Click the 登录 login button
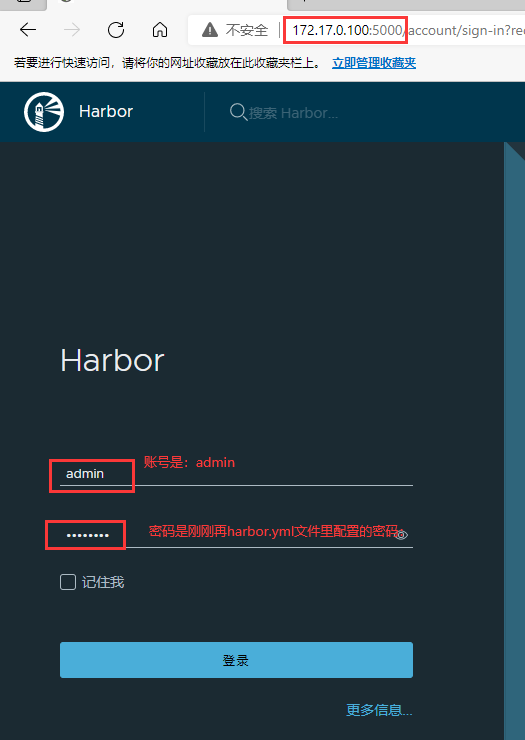This screenshot has width=525, height=740. click(236, 660)
